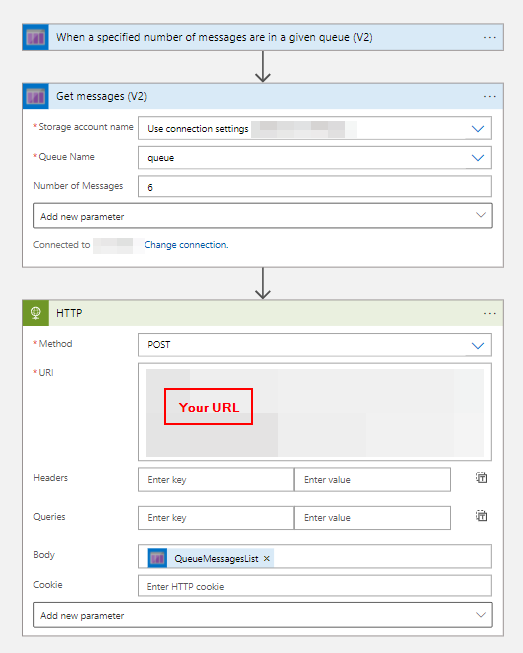Click the Change connection link
523x653 pixels.
[x=186, y=245]
